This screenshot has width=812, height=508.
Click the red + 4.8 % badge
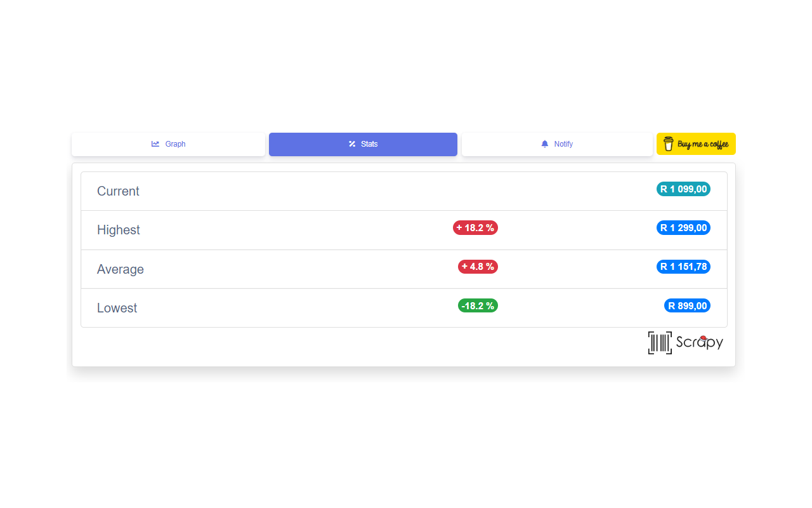pyautogui.click(x=478, y=267)
